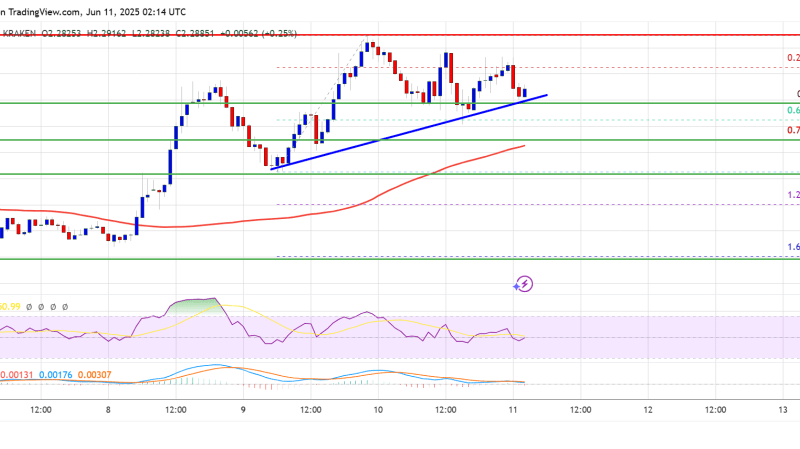Click the KRAKEN exchange label
Viewport: 800px width, 449px height.
pos(19,33)
